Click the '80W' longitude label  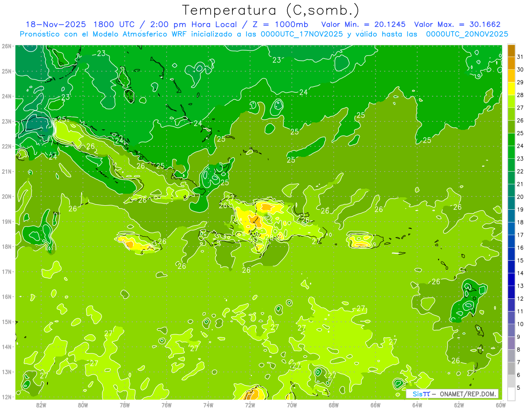[x=83, y=405]
